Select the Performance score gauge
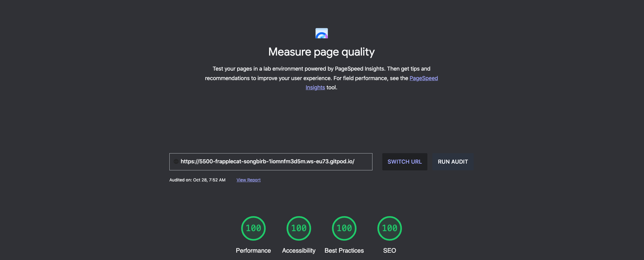Viewport: 644px width, 260px height. pyautogui.click(x=253, y=228)
